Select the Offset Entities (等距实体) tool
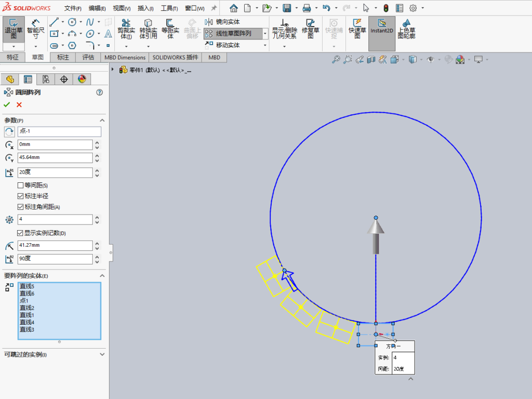Image resolution: width=532 pixels, height=399 pixels. 170,29
